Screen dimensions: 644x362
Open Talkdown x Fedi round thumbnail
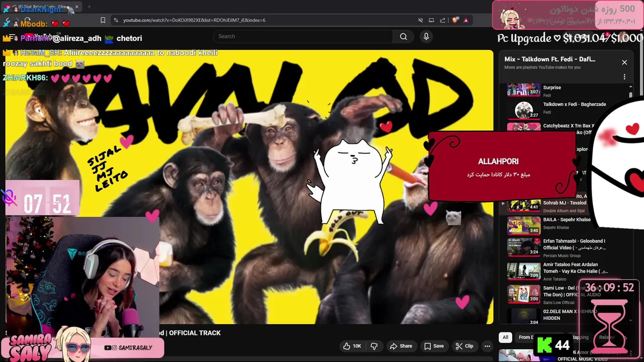tap(524, 110)
